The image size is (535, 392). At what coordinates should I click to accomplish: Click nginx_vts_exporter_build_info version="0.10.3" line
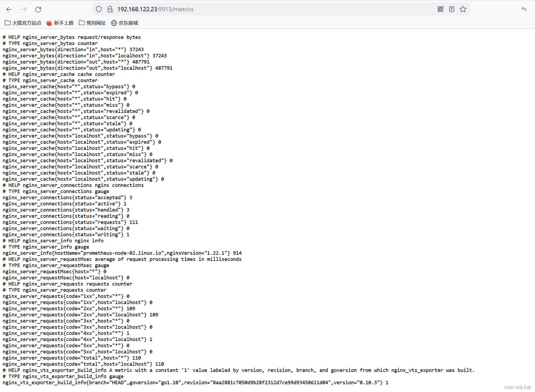point(195,383)
